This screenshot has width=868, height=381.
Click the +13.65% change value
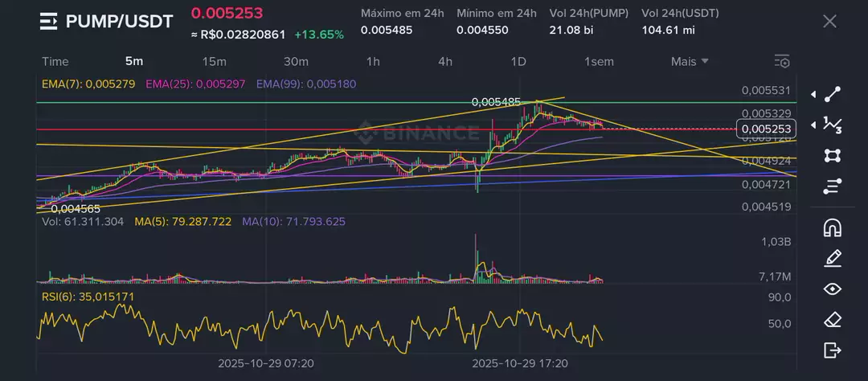pos(319,35)
